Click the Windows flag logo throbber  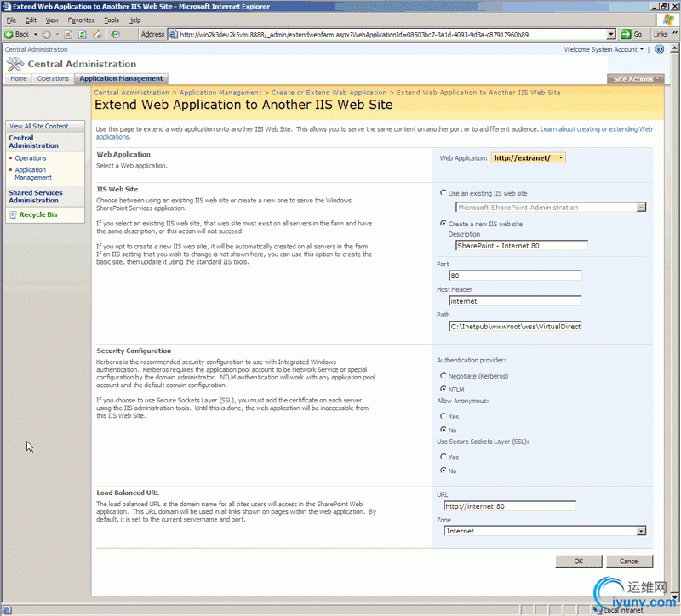pos(668,20)
